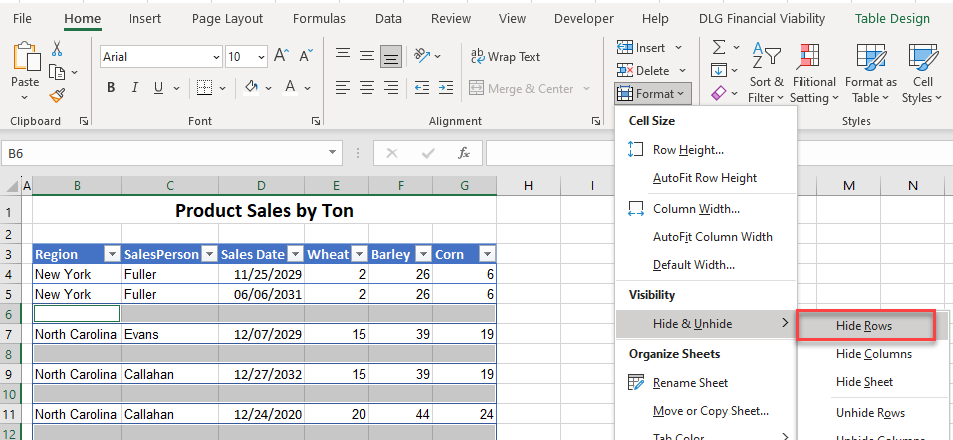Click the Clear eraser icon
This screenshot has width=953, height=440.
tap(719, 93)
